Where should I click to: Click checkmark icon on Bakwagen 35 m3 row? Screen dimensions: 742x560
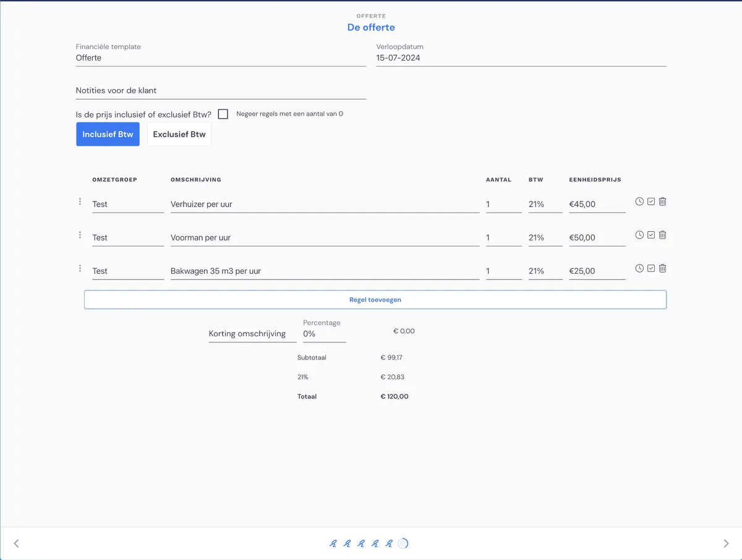pyautogui.click(x=651, y=268)
